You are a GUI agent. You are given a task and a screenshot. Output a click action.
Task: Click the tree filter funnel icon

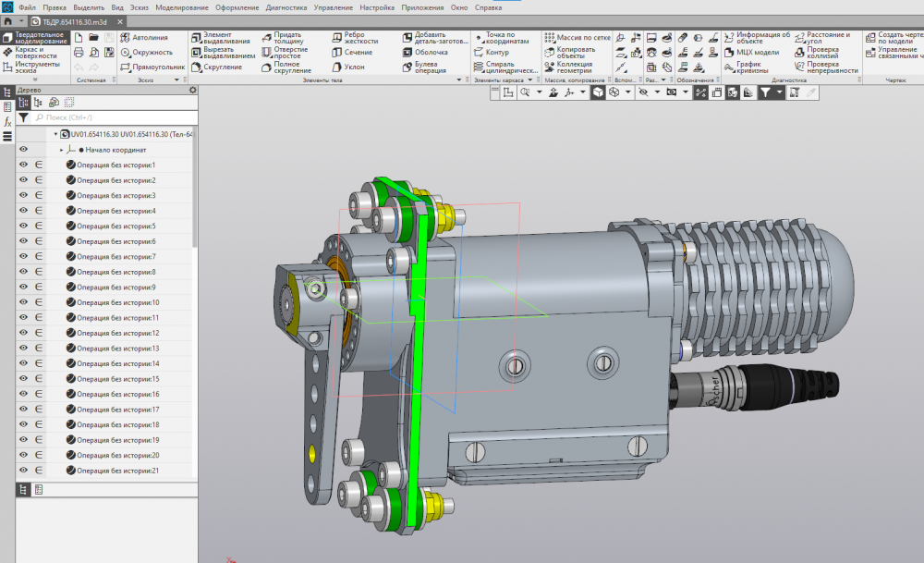click(23, 117)
